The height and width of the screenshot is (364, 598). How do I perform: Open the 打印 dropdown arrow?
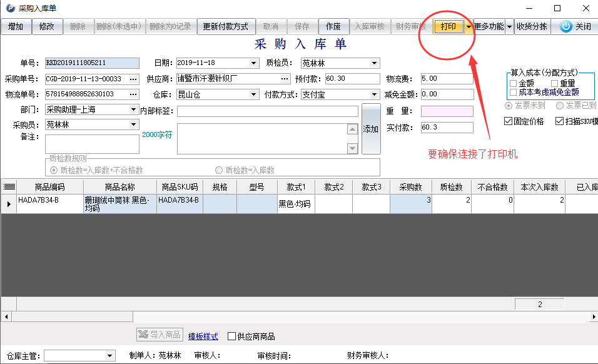(x=469, y=27)
